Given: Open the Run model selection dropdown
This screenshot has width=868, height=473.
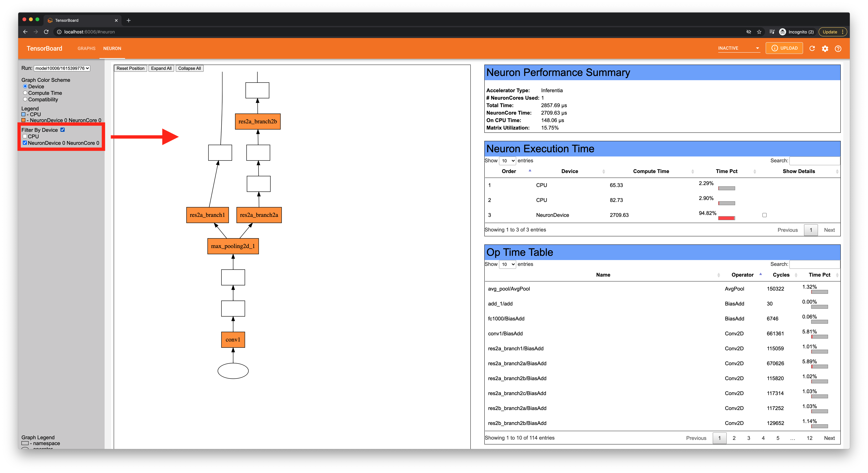Looking at the screenshot, I should pyautogui.click(x=62, y=68).
